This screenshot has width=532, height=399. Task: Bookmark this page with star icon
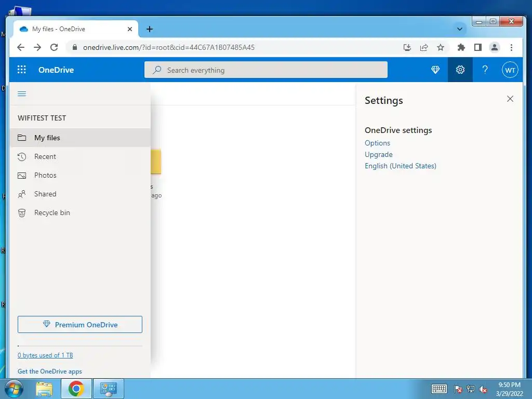tap(441, 47)
